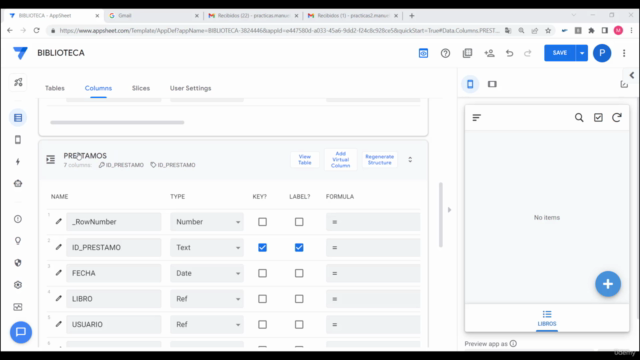Screen dimensions: 640x360
Task: Open the Chat apps robot icon in sidebar
Action: [x=18, y=183]
